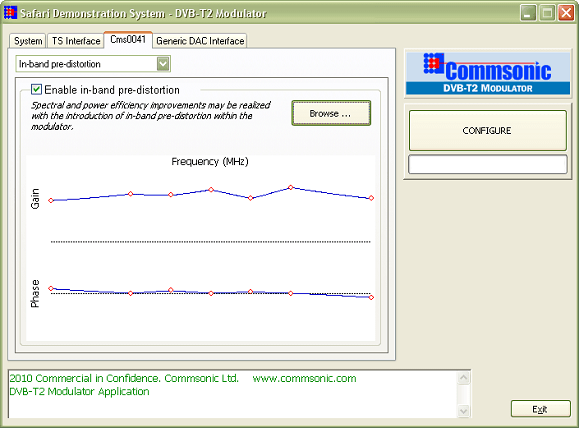Open the Generic DAC Interface tab
This screenshot has height=428, width=579.
[200, 41]
